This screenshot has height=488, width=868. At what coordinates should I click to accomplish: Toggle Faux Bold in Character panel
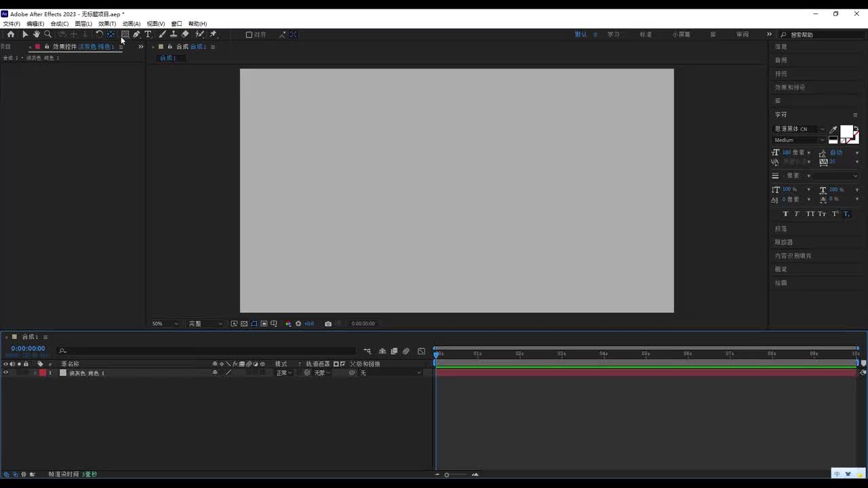(x=786, y=214)
